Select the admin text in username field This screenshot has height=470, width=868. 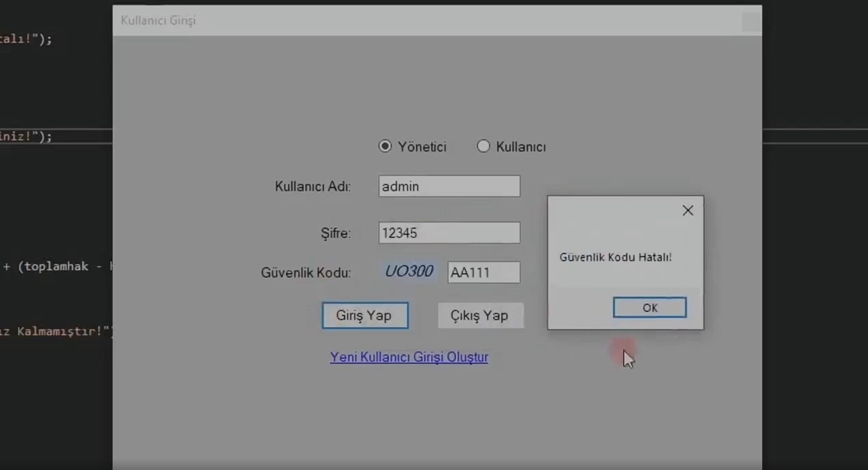(x=401, y=186)
